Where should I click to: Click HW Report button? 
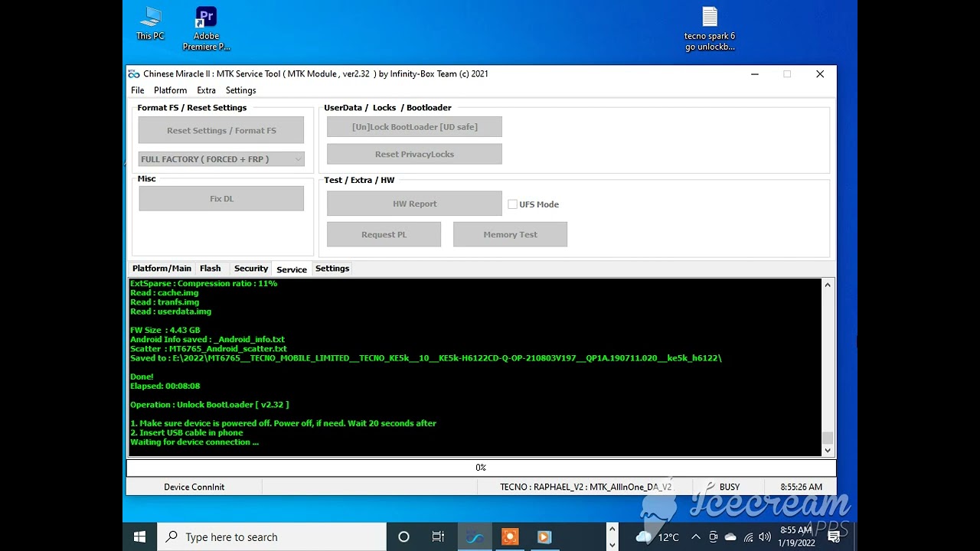(414, 204)
